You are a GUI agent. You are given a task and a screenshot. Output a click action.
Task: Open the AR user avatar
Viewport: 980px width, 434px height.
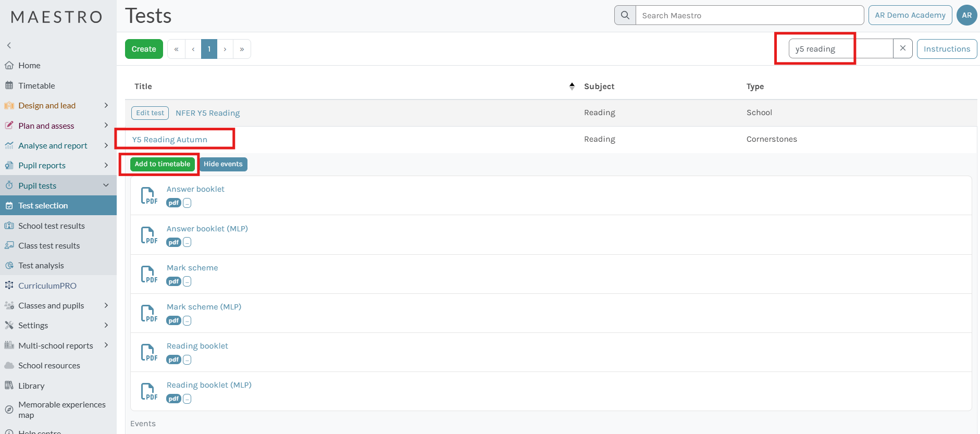click(966, 16)
